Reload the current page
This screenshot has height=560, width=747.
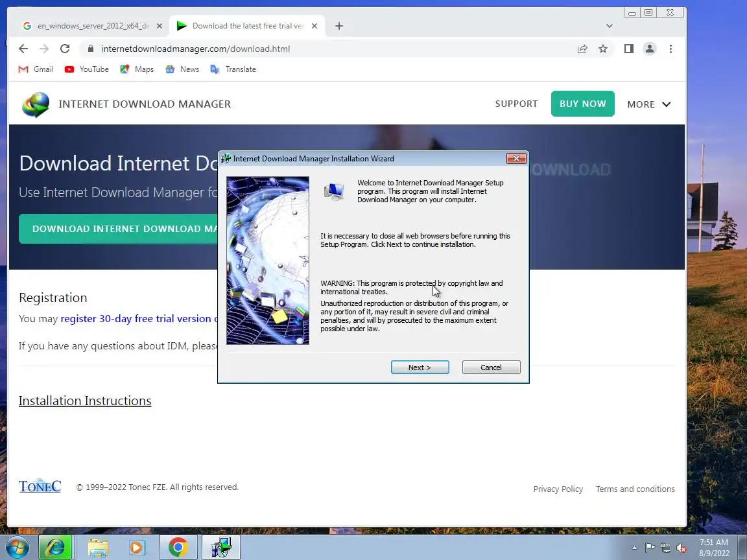pos(65,49)
